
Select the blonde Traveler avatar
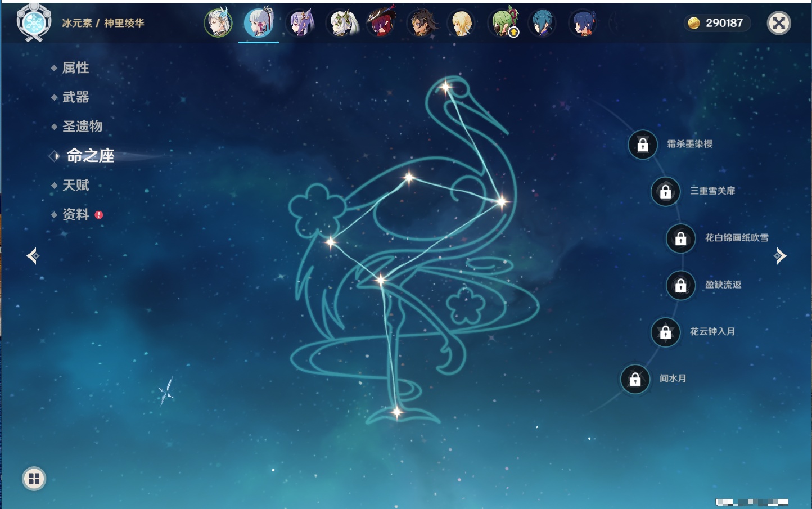pyautogui.click(x=462, y=23)
